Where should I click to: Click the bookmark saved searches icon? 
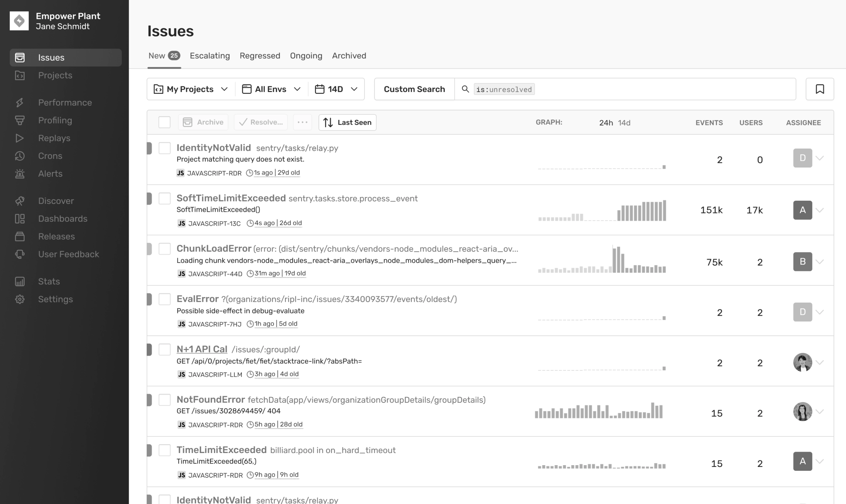coord(820,89)
